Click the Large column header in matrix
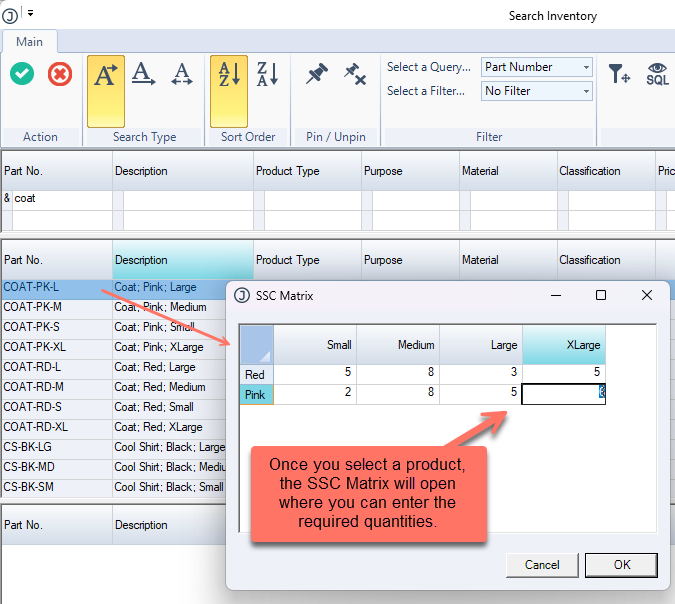 (x=481, y=345)
